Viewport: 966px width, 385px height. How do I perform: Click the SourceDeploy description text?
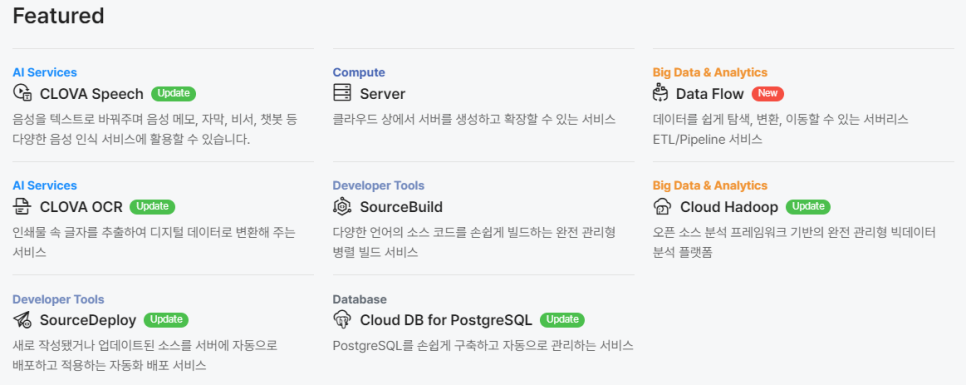(145, 355)
